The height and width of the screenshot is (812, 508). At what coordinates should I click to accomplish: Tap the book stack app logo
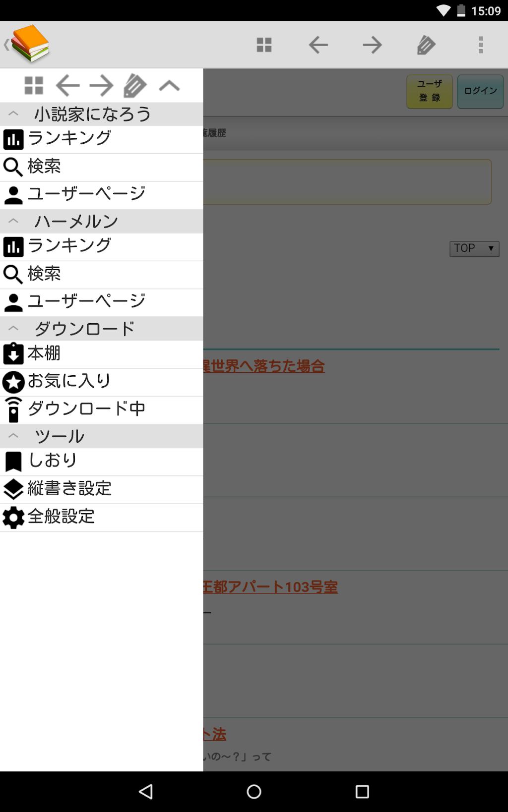[30, 44]
